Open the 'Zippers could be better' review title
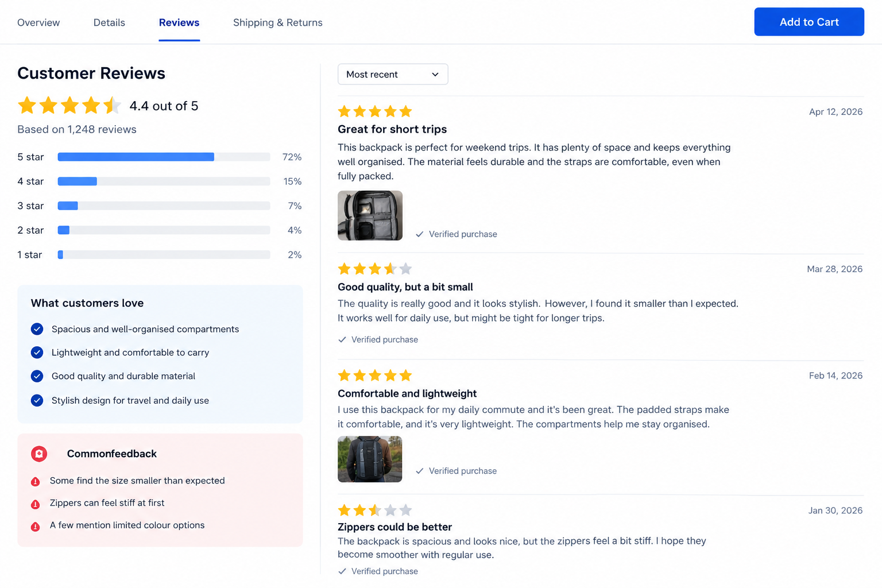The image size is (882, 588). [394, 527]
